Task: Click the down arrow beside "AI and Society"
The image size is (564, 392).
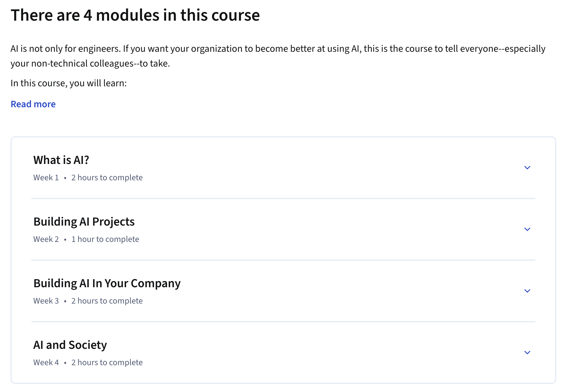Action: click(527, 352)
